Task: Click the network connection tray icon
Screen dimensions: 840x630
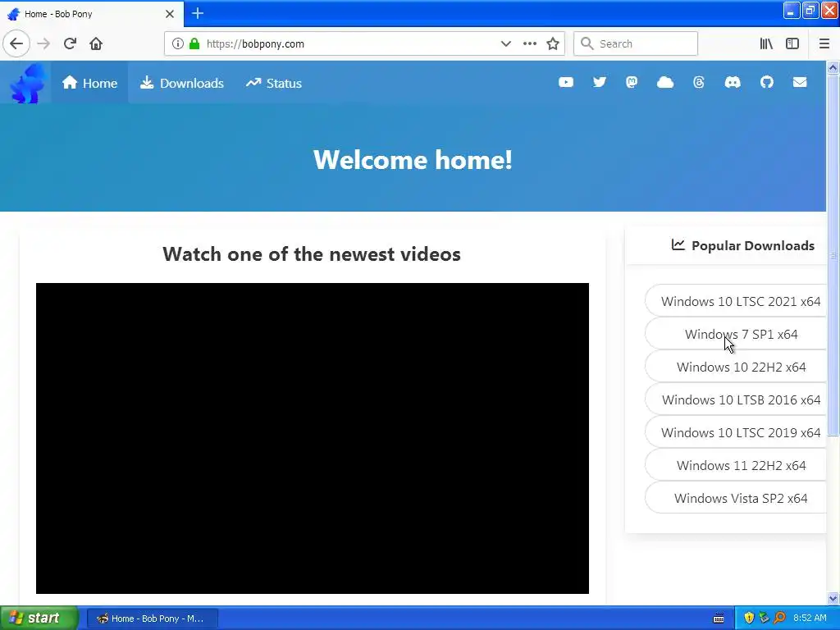Action: 764,619
